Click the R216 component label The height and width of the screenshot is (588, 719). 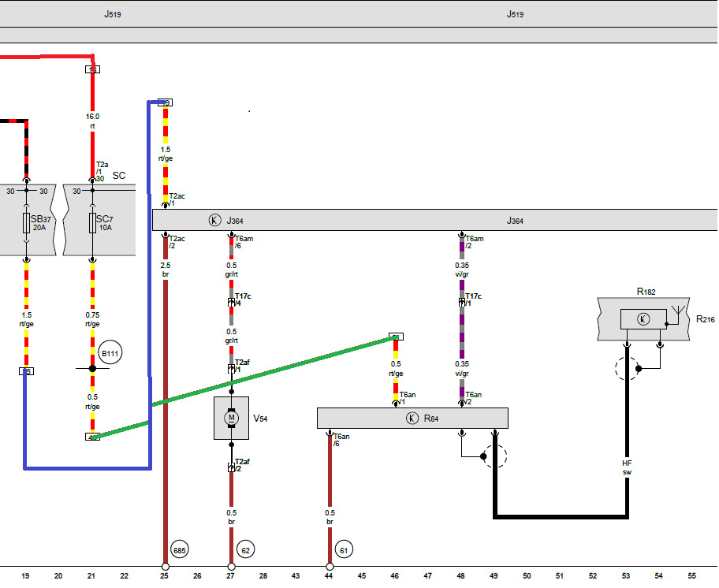pyautogui.click(x=706, y=319)
